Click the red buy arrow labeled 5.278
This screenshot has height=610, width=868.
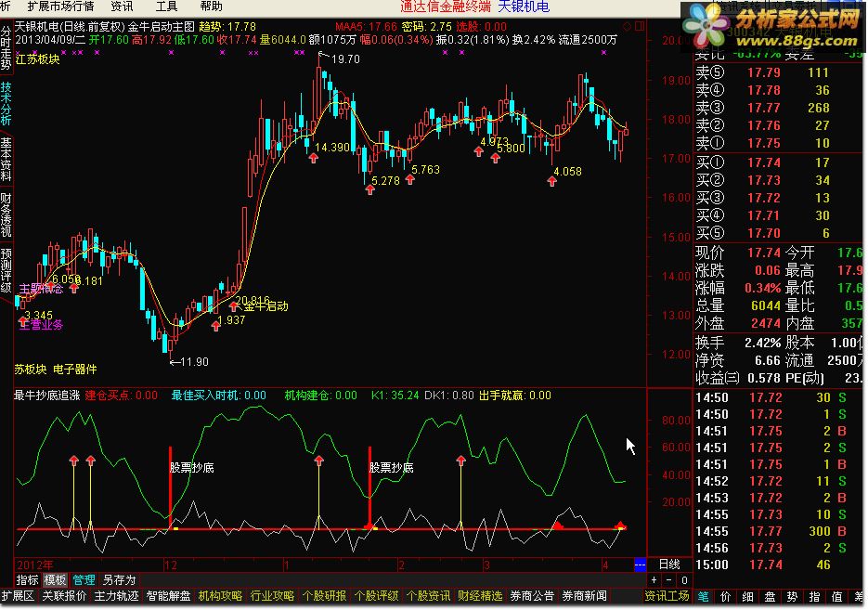(370, 189)
